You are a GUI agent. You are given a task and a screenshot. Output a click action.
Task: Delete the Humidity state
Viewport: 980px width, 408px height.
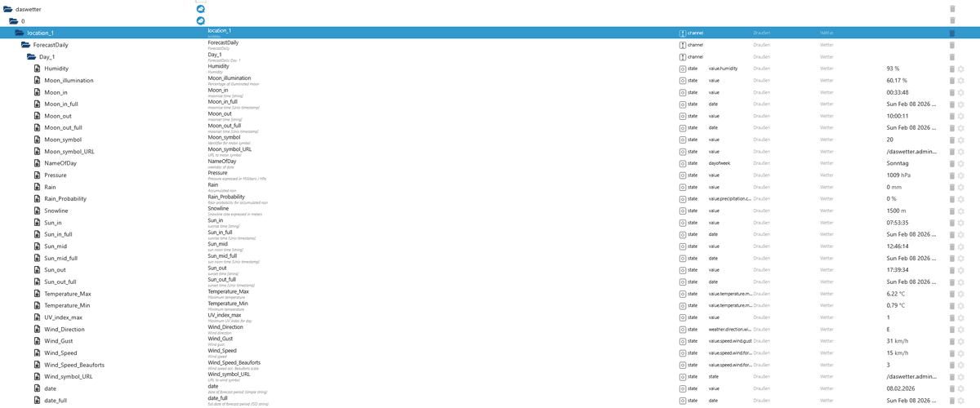click(x=952, y=69)
